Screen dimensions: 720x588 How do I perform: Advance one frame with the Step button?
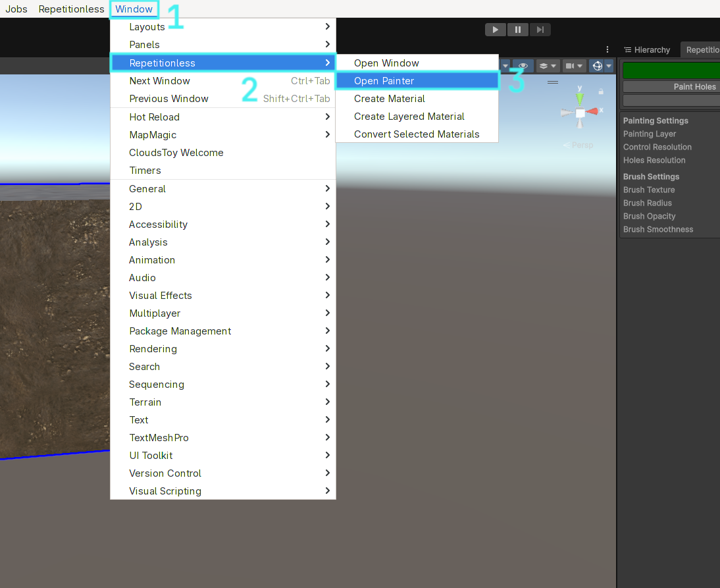(540, 30)
